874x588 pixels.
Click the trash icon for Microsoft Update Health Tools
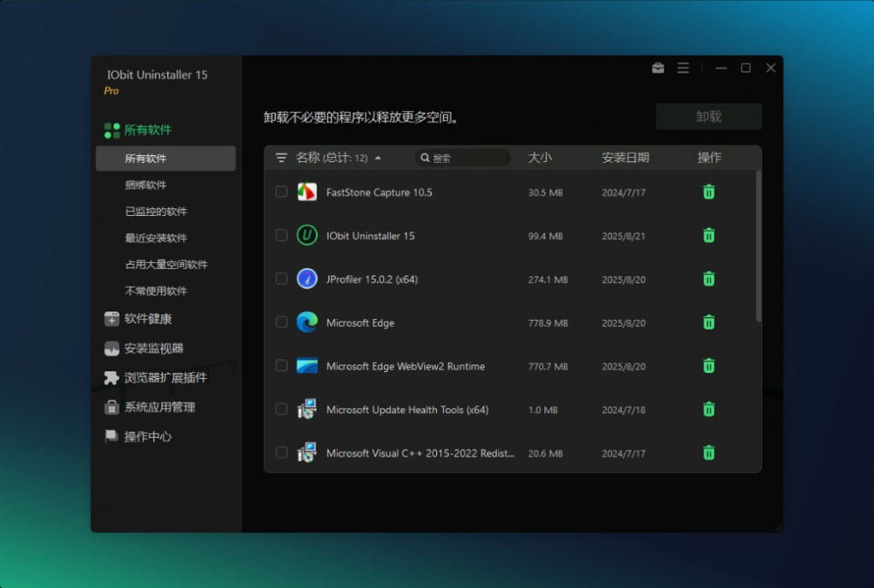pos(708,410)
